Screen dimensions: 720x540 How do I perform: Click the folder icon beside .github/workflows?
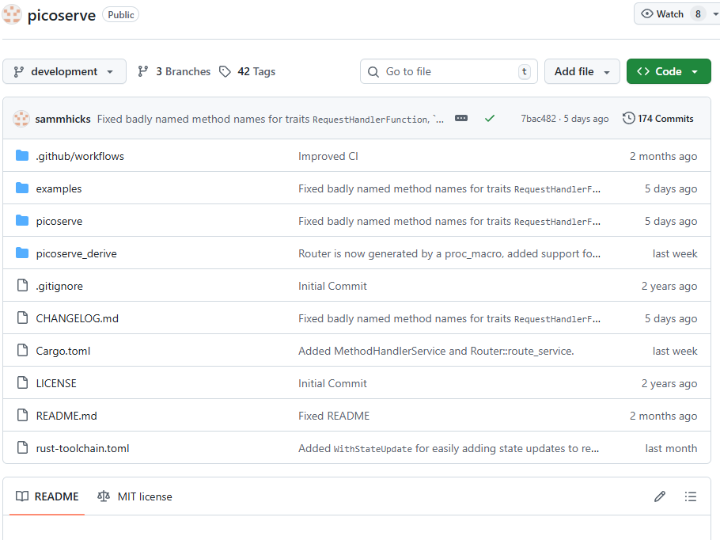[22, 156]
